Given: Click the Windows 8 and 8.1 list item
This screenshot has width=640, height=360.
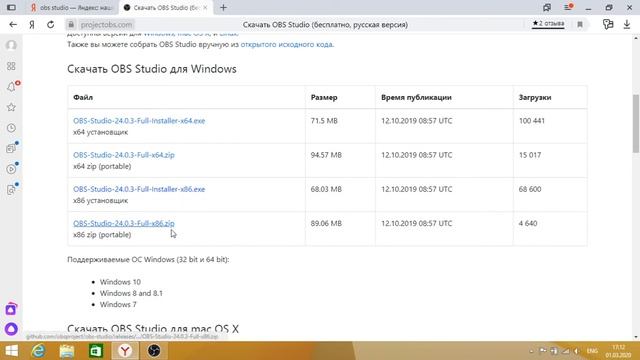Looking at the screenshot, I should click(x=131, y=293).
